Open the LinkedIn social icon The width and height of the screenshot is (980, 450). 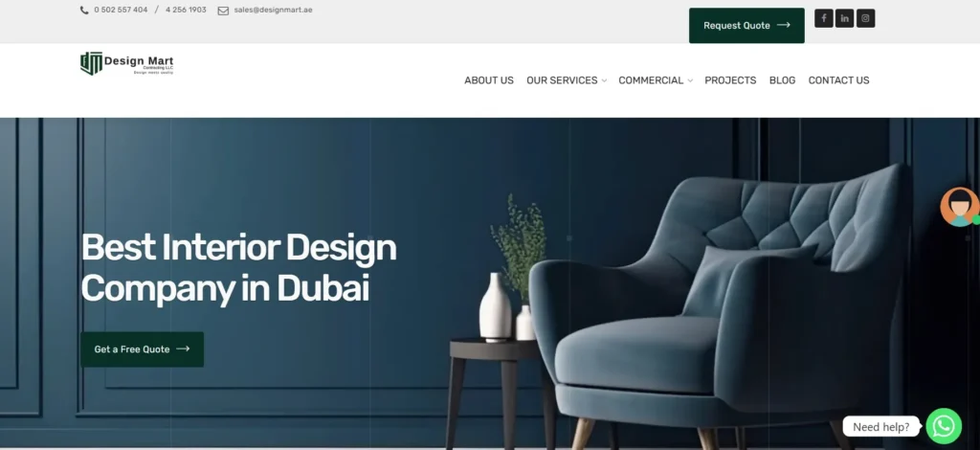[844, 18]
